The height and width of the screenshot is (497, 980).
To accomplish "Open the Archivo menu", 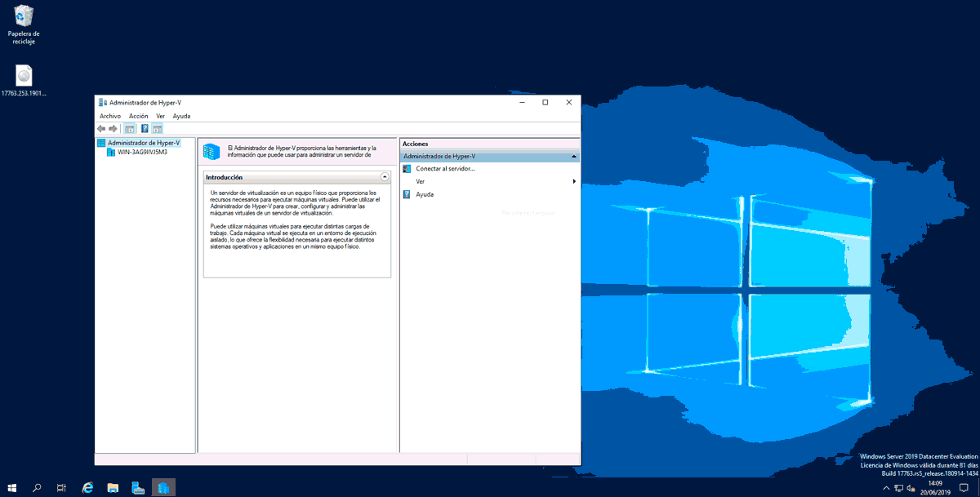I will point(110,116).
